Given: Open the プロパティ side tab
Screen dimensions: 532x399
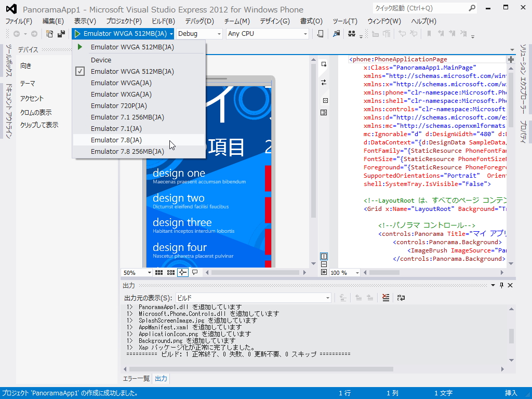Looking at the screenshot, I should tap(524, 131).
